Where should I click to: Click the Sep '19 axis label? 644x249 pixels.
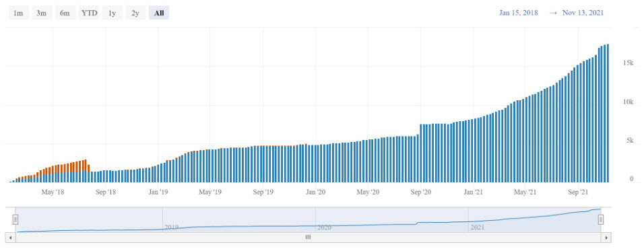[263, 192]
